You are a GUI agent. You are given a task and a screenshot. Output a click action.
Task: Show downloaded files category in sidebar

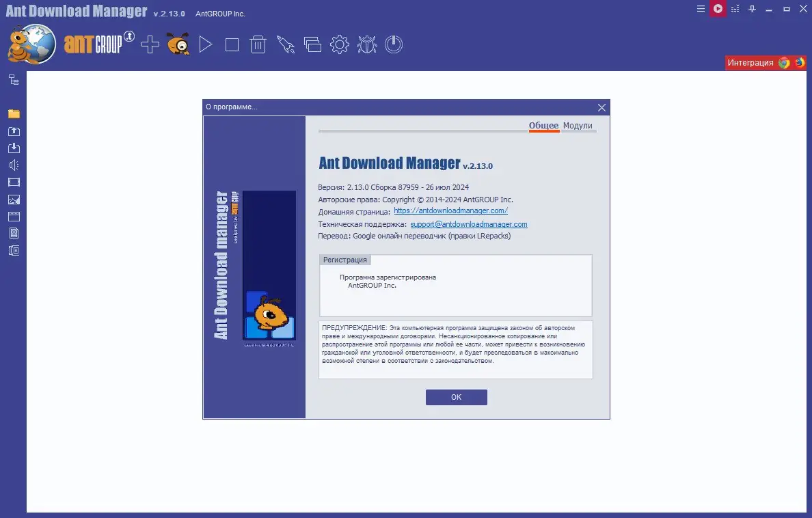pos(14,148)
